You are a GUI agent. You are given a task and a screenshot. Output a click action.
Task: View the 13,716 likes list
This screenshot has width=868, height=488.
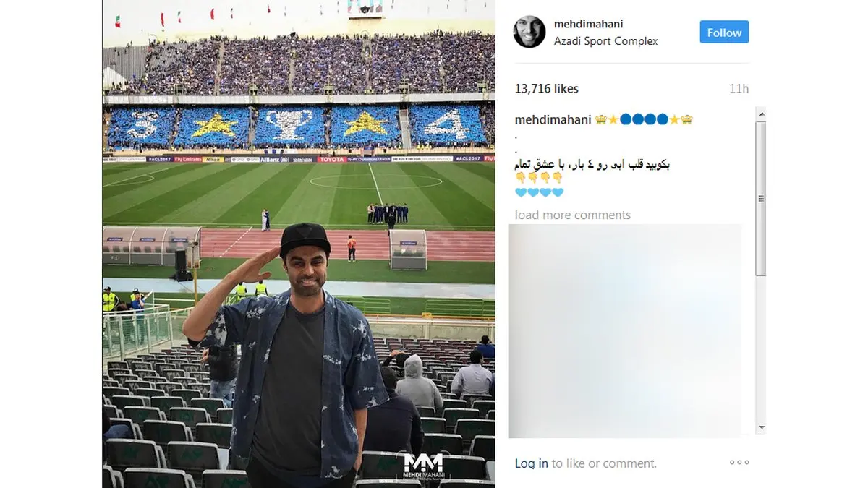click(547, 89)
